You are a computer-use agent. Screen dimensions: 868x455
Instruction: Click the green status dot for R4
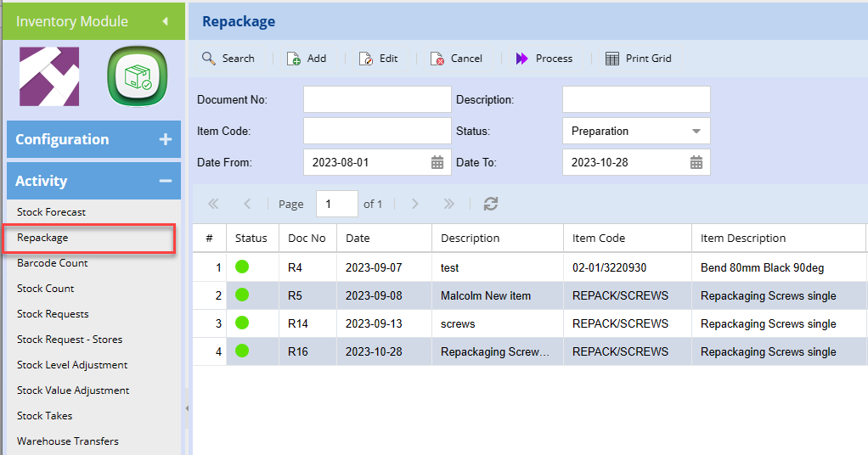point(242,267)
